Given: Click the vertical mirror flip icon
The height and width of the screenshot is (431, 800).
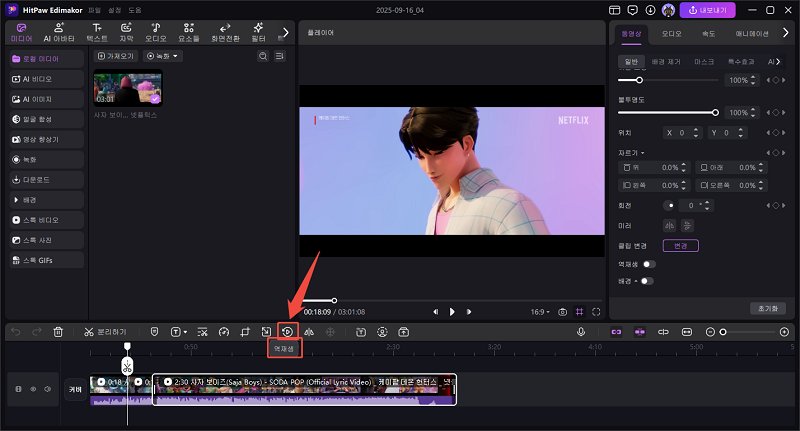Looking at the screenshot, I should (687, 225).
